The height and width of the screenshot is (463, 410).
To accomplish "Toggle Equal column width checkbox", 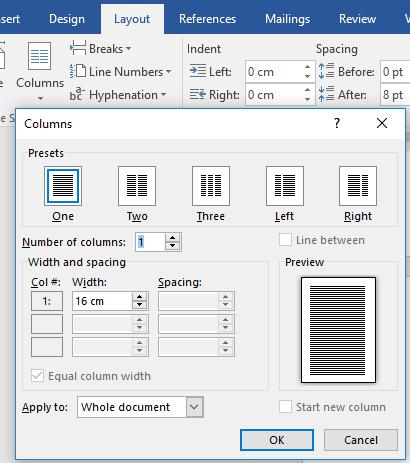I will point(37,376).
